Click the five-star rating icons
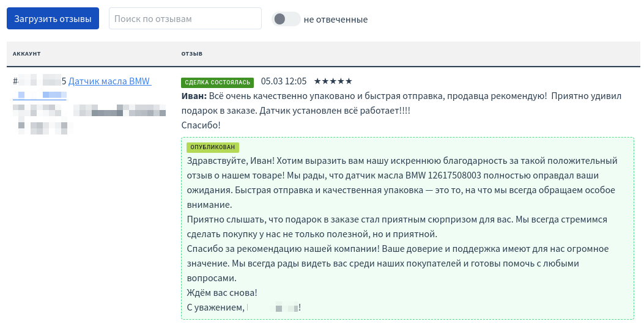Viewport: 644px width, 324px height. [333, 81]
